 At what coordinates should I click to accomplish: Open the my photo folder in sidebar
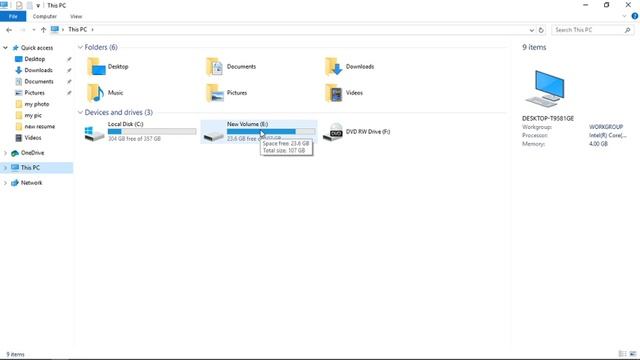(37, 104)
